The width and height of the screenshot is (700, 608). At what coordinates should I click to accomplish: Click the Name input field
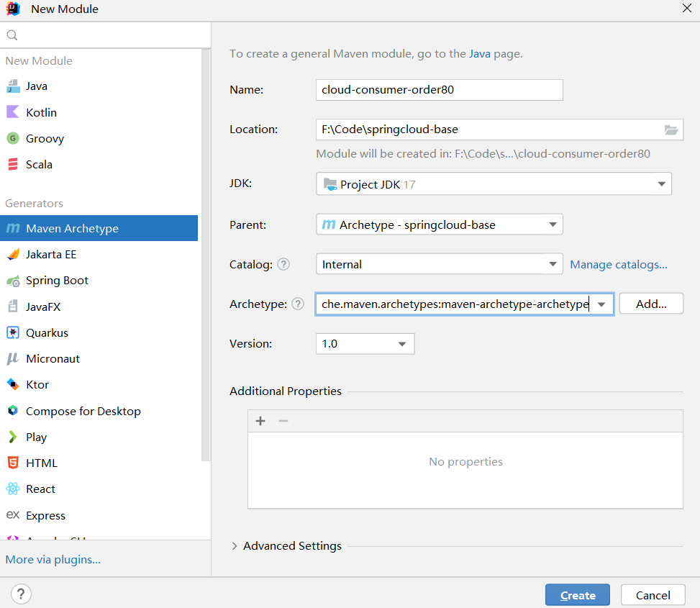coord(440,90)
